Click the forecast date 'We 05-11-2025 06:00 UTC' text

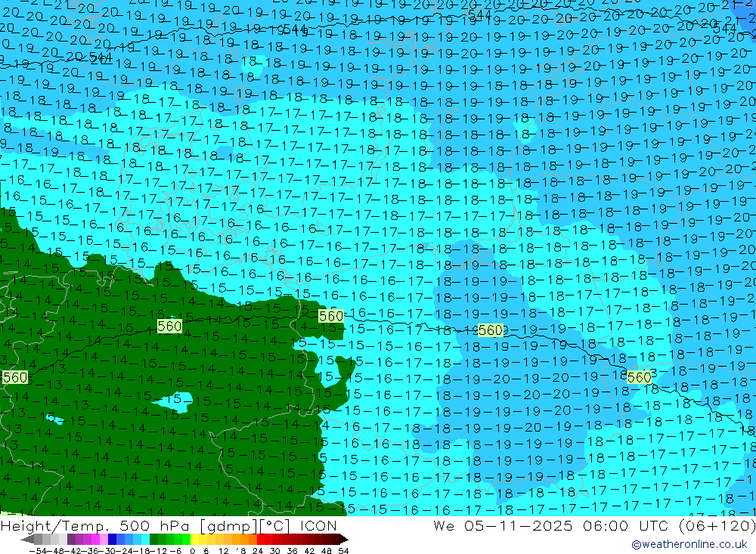[x=550, y=525]
